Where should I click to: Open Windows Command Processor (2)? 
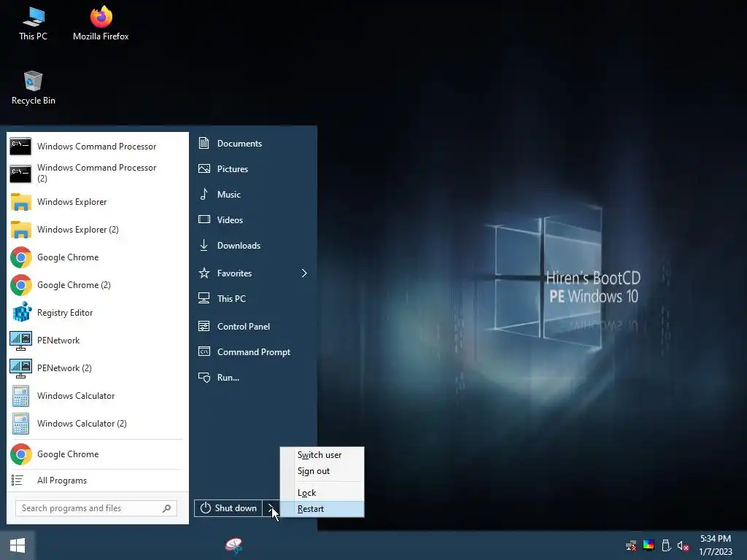click(x=97, y=173)
